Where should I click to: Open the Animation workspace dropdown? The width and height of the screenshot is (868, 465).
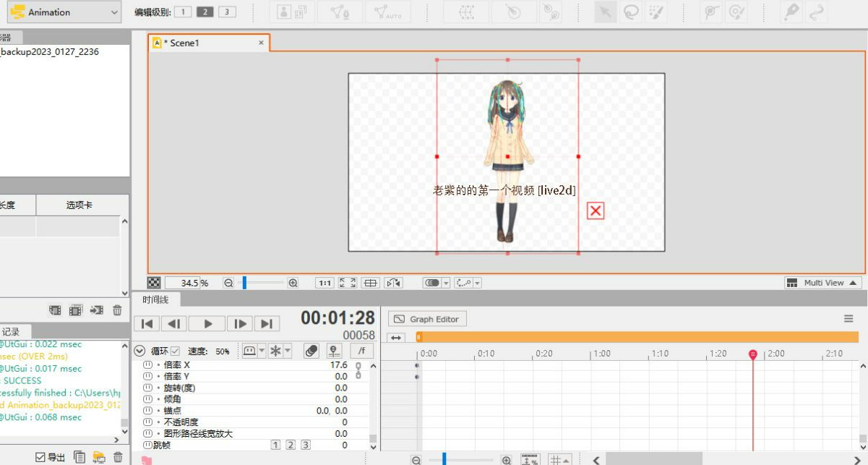[64, 12]
